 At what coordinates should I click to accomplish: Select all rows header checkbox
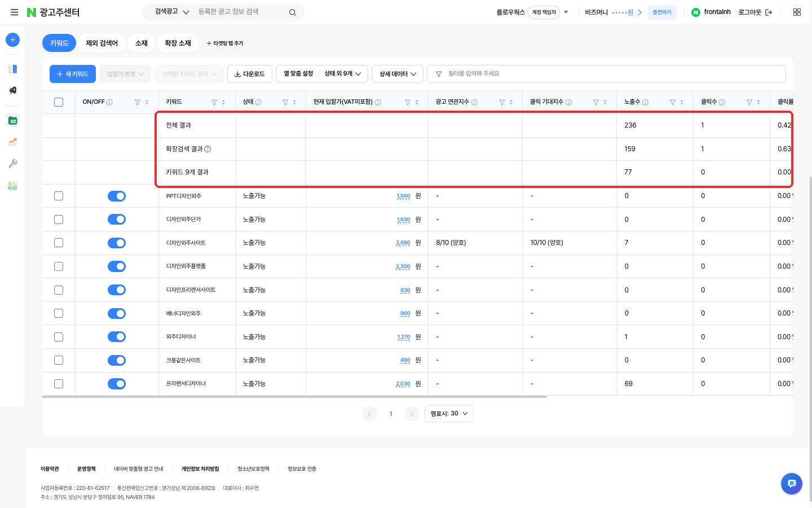(x=59, y=102)
